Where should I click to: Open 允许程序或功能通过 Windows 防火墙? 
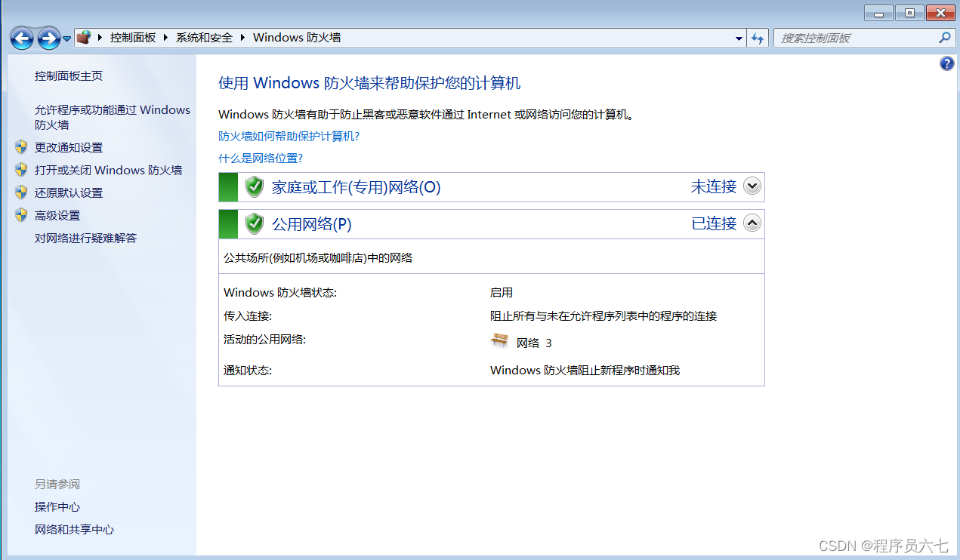[113, 117]
